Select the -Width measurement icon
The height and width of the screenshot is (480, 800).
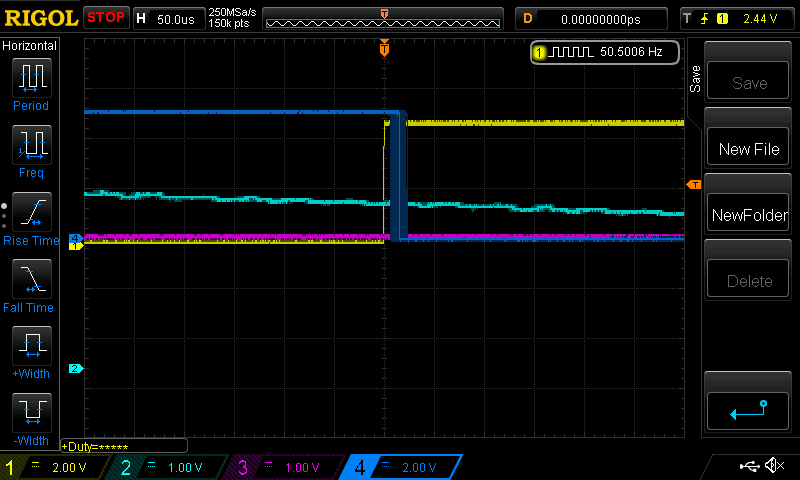31,412
